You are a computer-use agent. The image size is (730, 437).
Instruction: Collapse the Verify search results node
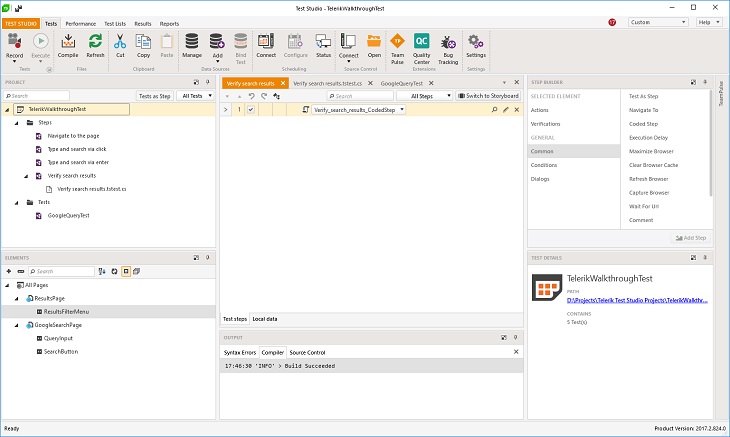[x=26, y=176]
